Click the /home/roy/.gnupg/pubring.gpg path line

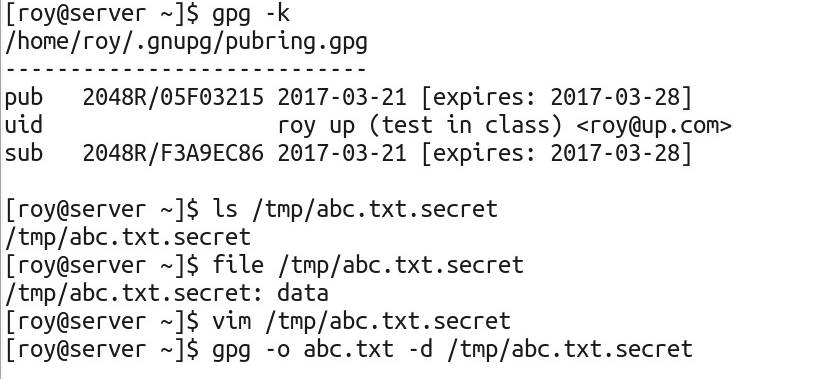pos(186,42)
